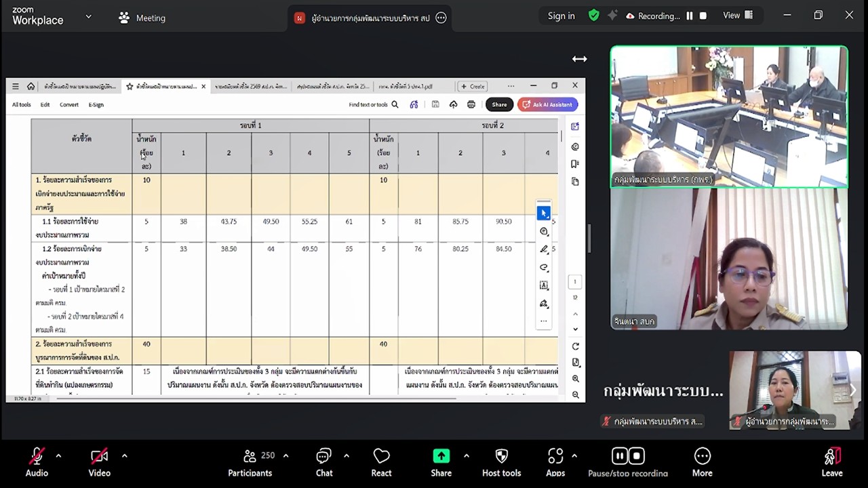Open the View layout menu
868x488 pixels.
(x=738, y=16)
